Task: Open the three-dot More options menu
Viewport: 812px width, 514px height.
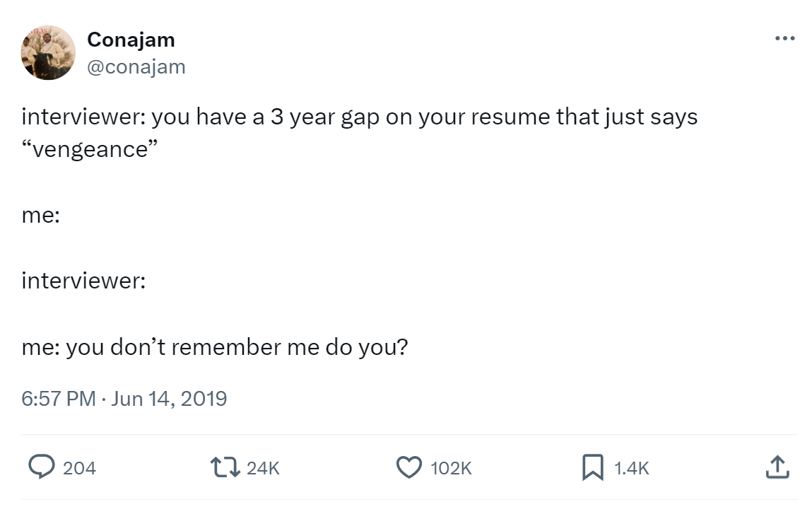Action: (x=784, y=38)
